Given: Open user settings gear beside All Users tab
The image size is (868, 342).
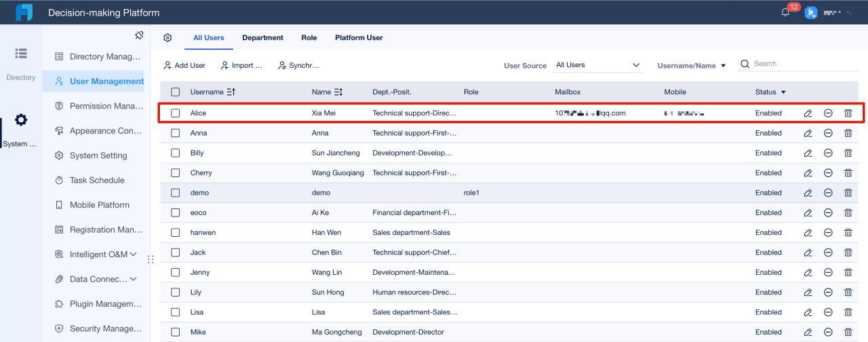Looking at the screenshot, I should [167, 38].
